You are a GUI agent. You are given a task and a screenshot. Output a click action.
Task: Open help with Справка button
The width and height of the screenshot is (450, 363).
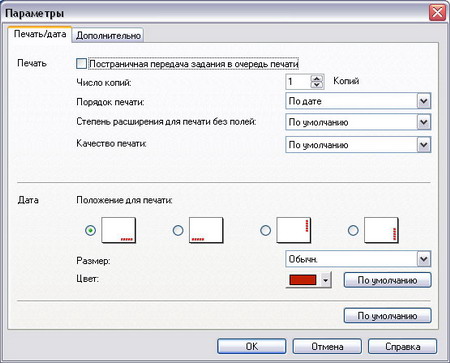pyautogui.click(x=402, y=346)
